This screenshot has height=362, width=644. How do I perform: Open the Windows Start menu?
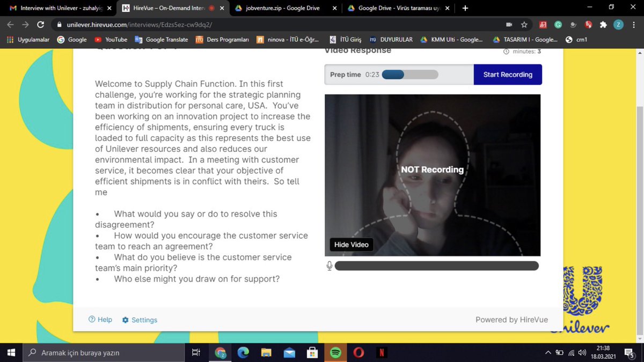11,352
